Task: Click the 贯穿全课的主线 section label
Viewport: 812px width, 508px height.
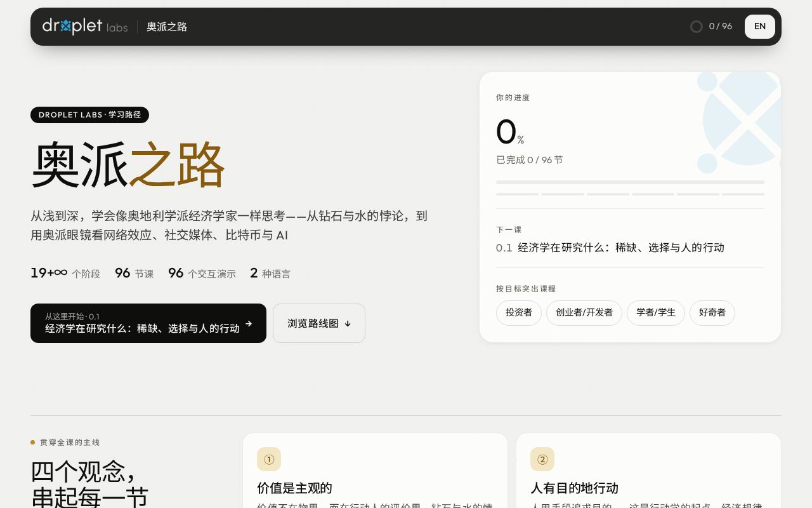Action: tap(70, 443)
